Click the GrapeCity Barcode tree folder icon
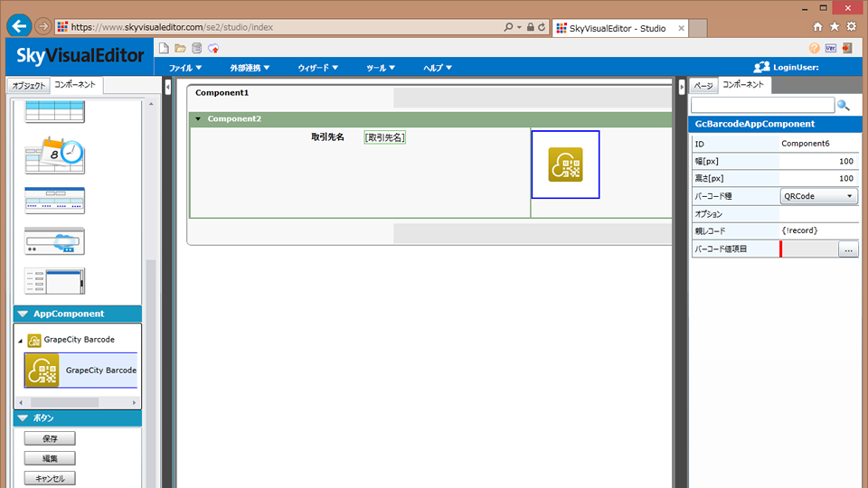 pyautogui.click(x=33, y=340)
